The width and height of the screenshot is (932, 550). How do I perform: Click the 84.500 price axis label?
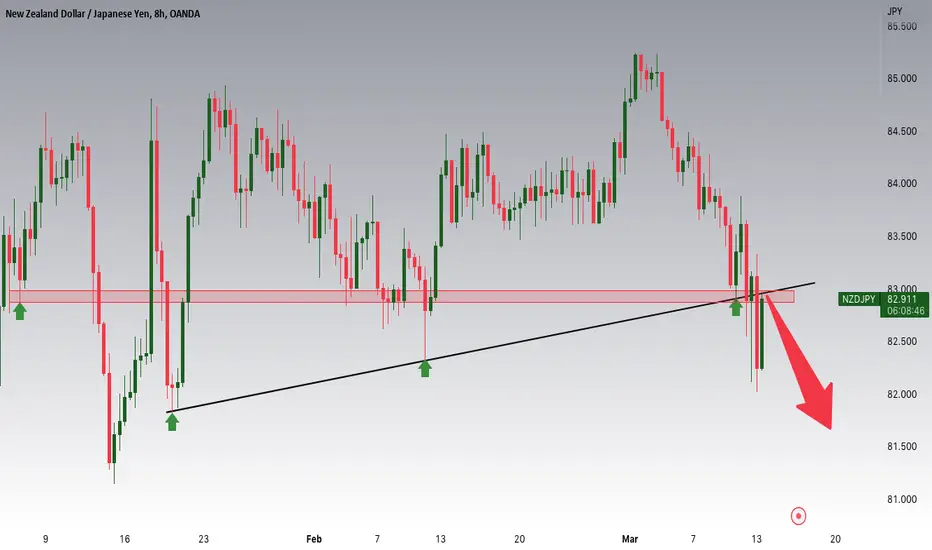pyautogui.click(x=902, y=131)
